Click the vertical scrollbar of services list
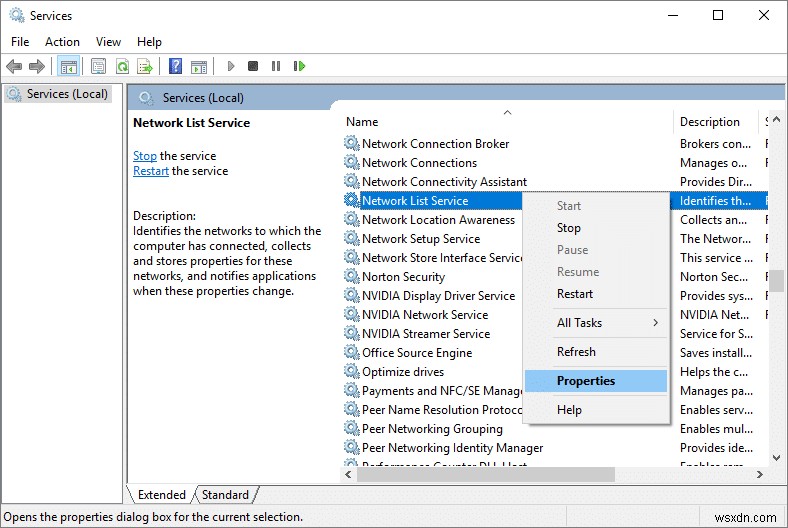The height and width of the screenshot is (528, 788). 776,280
